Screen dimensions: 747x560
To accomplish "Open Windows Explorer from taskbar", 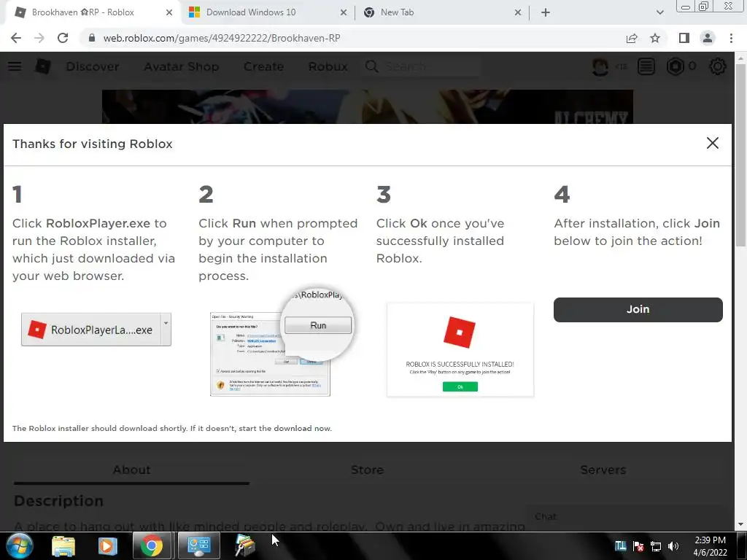I will (x=63, y=545).
